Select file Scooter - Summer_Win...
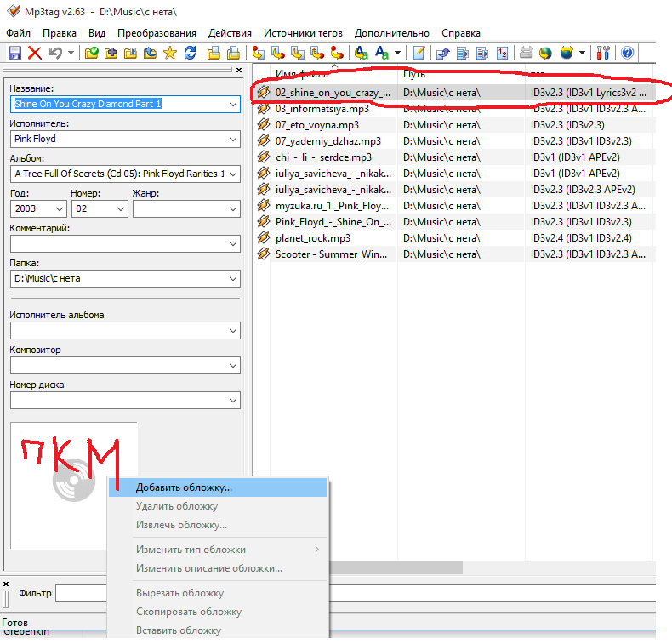 (x=331, y=254)
